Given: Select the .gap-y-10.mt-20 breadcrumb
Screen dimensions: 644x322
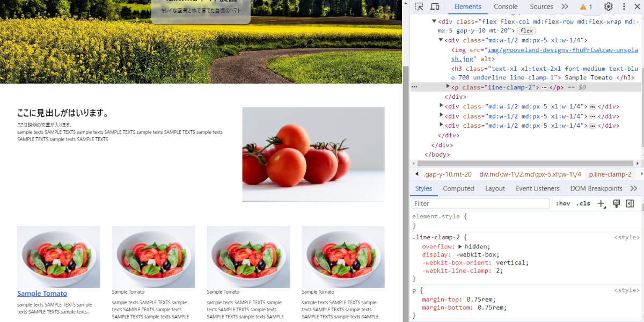Looking at the screenshot, I should [x=448, y=174].
